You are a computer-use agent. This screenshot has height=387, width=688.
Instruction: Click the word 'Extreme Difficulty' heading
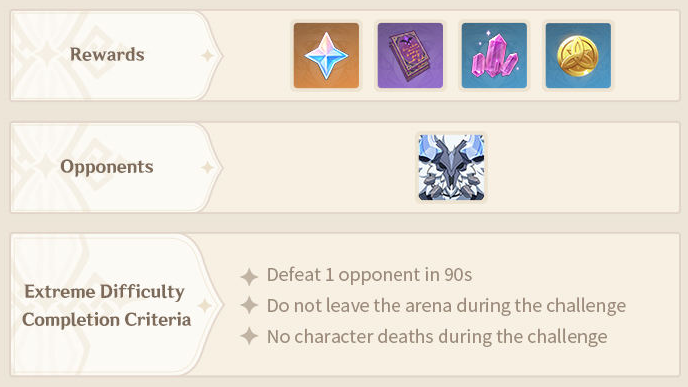pos(104,292)
